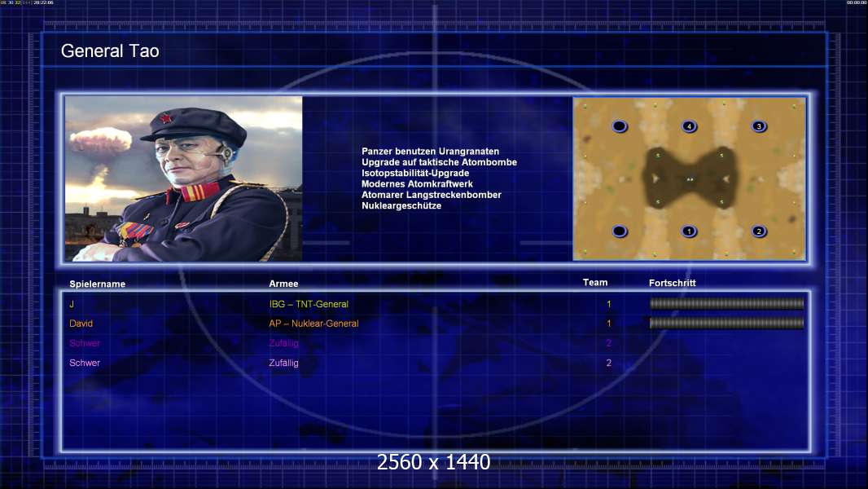Click 'Atomarer Langstreckenbomber' line
868x489 pixels.
click(x=432, y=195)
